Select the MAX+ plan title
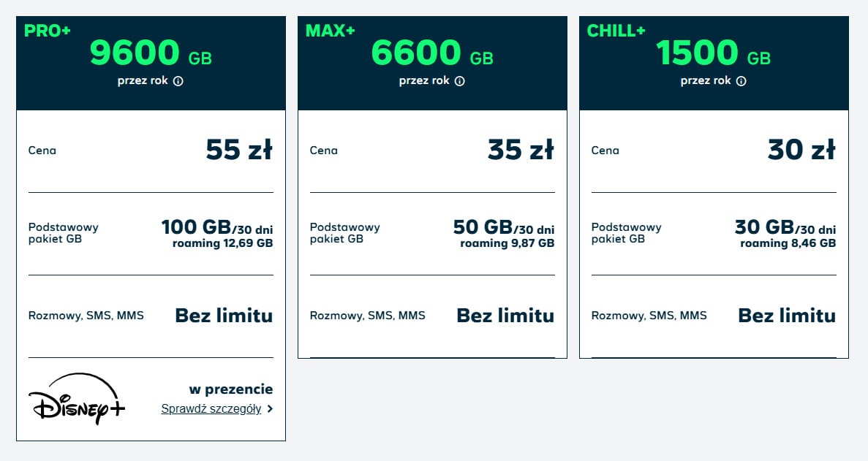The height and width of the screenshot is (461, 868). [330, 31]
